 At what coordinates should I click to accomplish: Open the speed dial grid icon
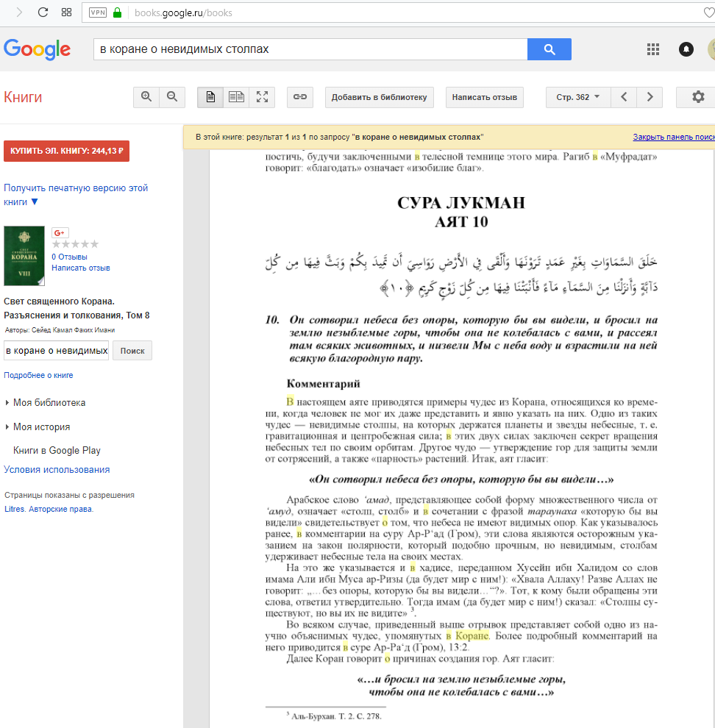(66, 13)
